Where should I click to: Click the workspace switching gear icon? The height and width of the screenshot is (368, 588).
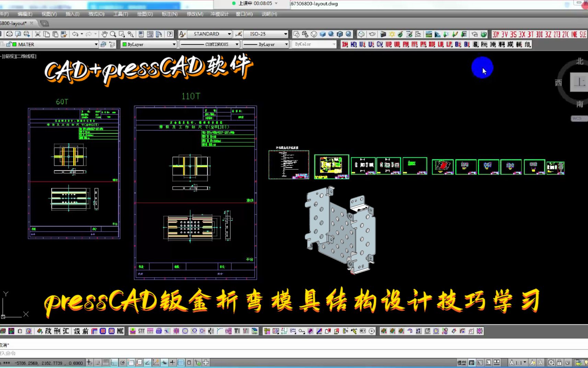pyautogui.click(x=551, y=363)
